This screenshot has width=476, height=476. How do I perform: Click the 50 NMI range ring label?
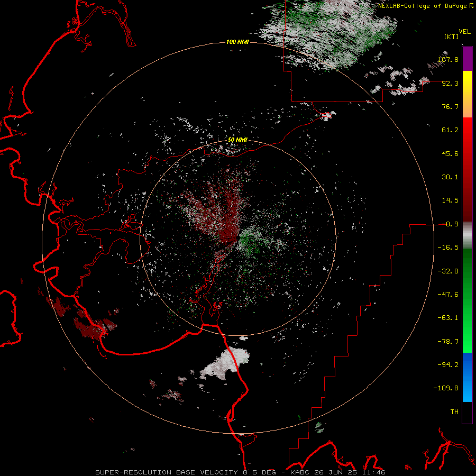click(237, 140)
